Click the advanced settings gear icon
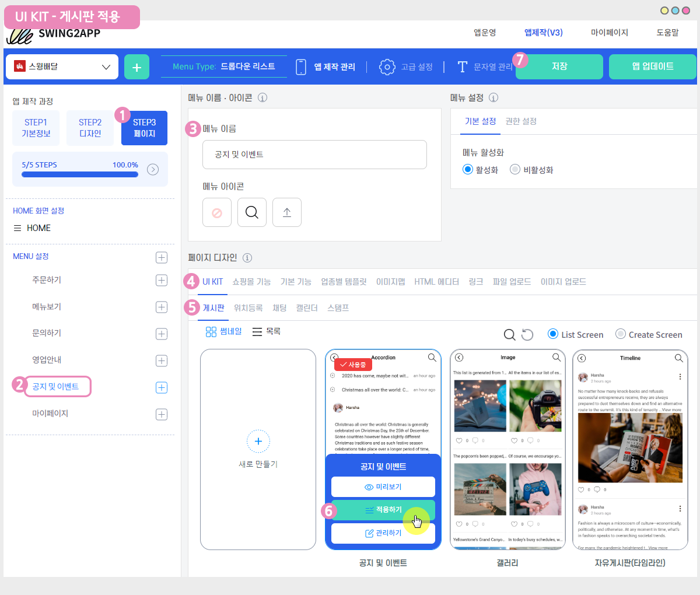Screen dimensions: 700x595 pos(387,67)
